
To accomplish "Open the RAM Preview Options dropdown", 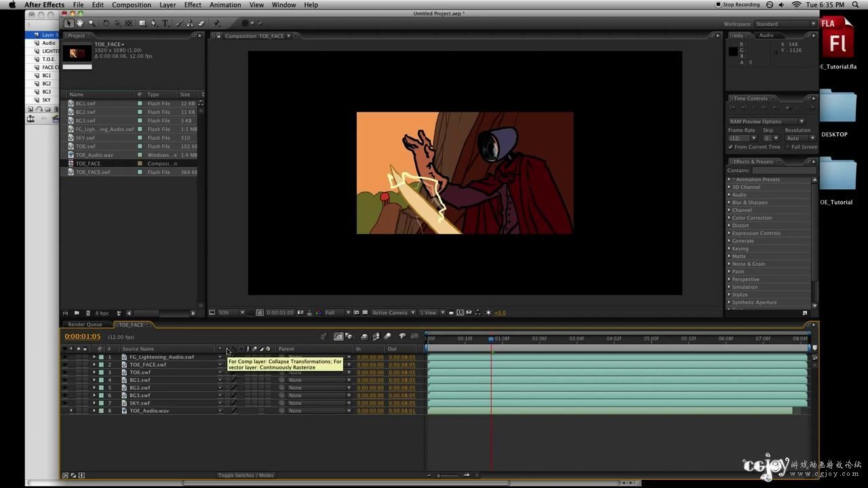I will click(766, 121).
